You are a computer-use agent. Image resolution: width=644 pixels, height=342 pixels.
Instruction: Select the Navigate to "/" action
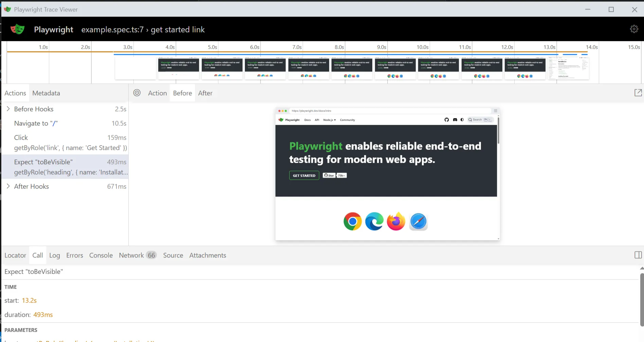[x=65, y=123]
